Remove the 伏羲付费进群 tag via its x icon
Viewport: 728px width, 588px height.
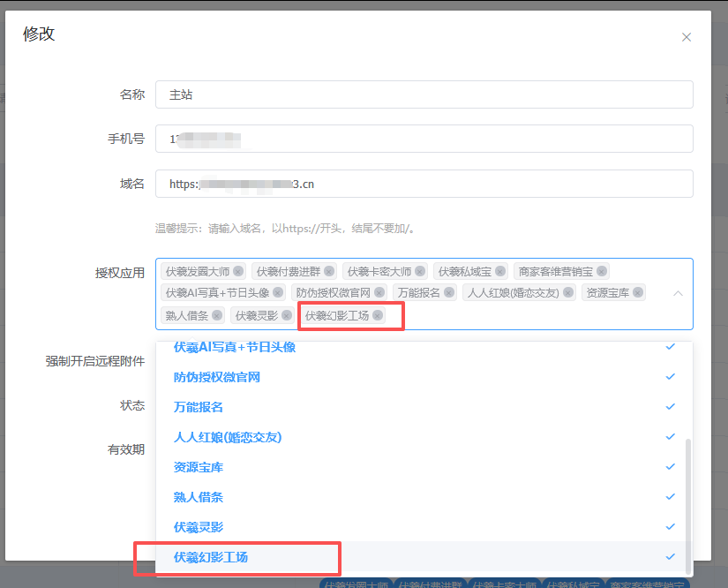tap(329, 271)
